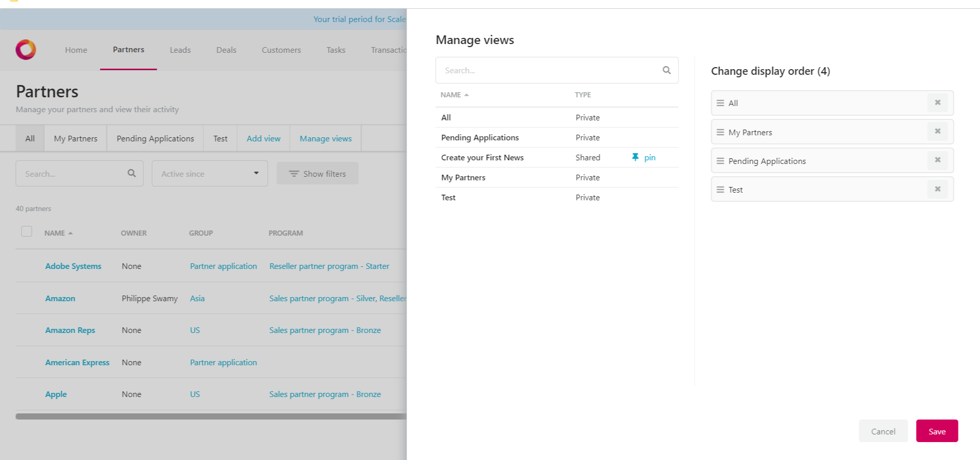
Task: Click the Add view link
Action: pos(264,138)
